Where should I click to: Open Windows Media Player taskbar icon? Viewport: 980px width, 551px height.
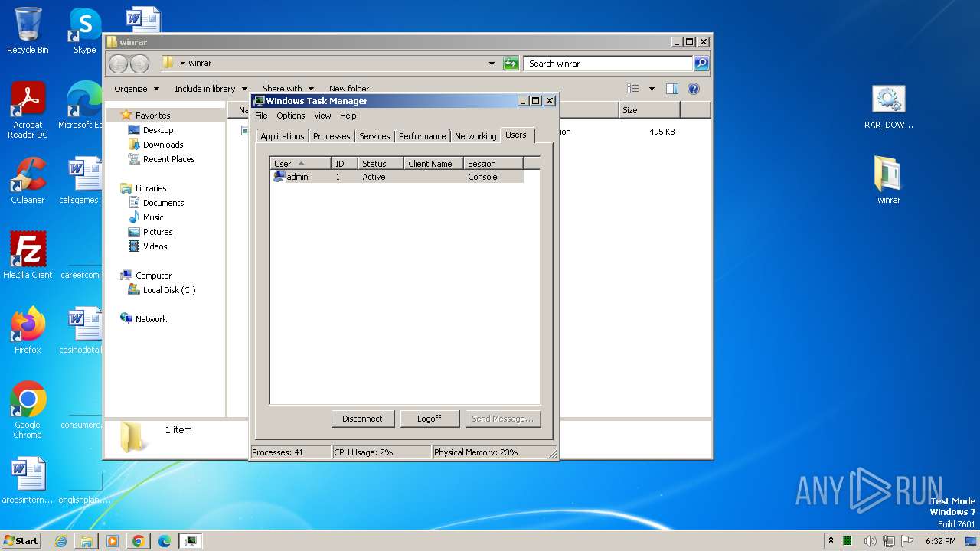coord(113,541)
